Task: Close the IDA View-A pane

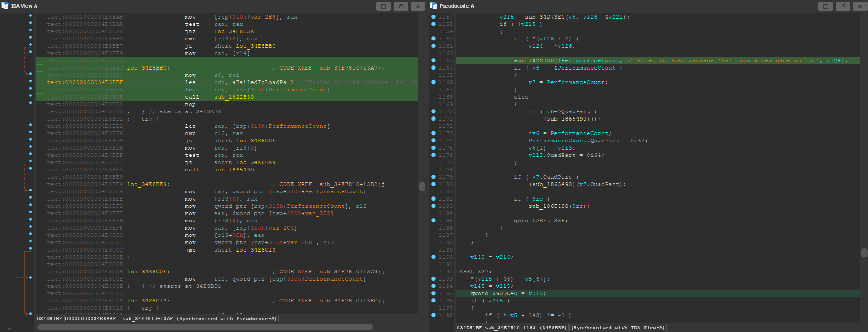Action: click(418, 6)
